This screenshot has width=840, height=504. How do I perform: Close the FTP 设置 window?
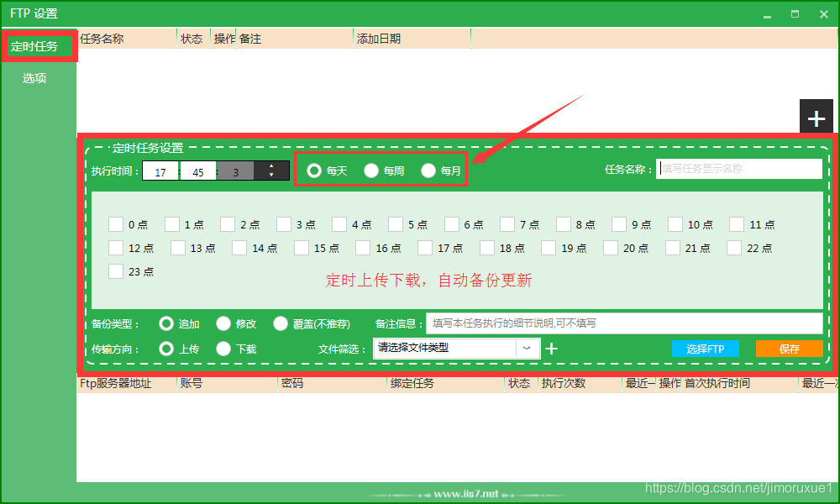[x=824, y=14]
